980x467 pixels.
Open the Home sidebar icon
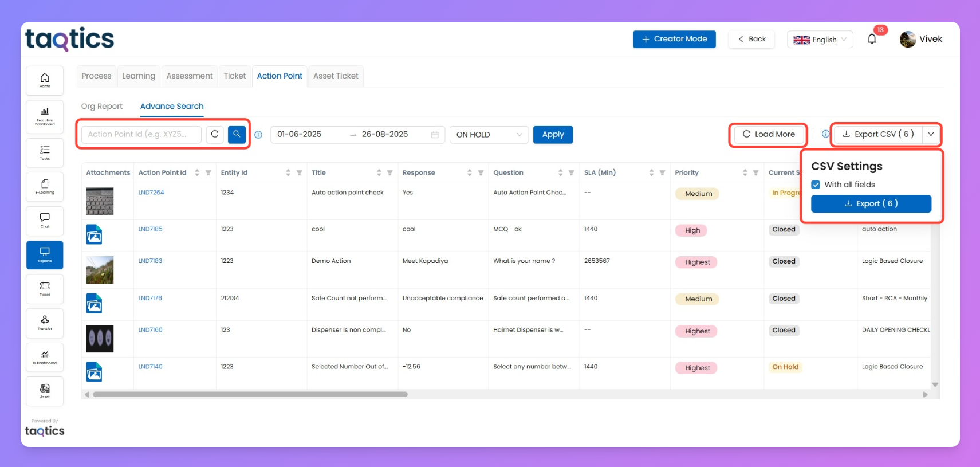point(45,80)
